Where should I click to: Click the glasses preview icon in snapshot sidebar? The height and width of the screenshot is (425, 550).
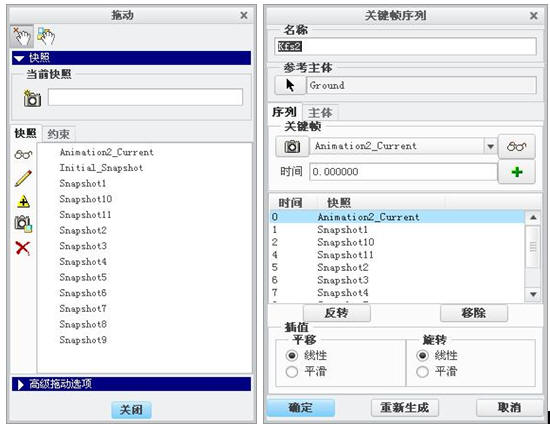pyautogui.click(x=23, y=154)
